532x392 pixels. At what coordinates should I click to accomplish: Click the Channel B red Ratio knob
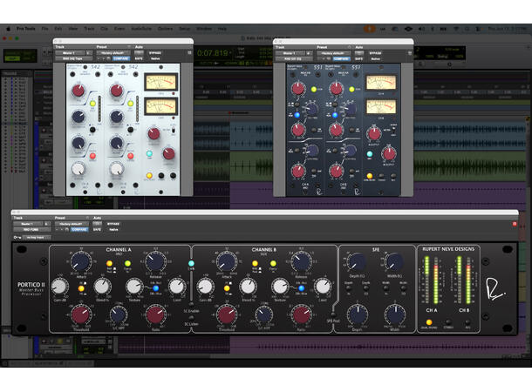(301, 314)
